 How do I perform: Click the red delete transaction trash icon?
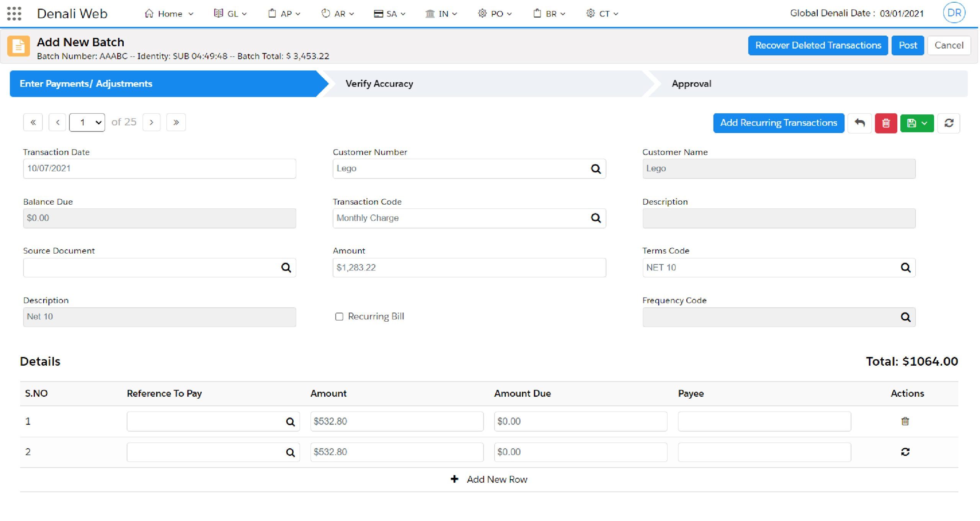885,123
